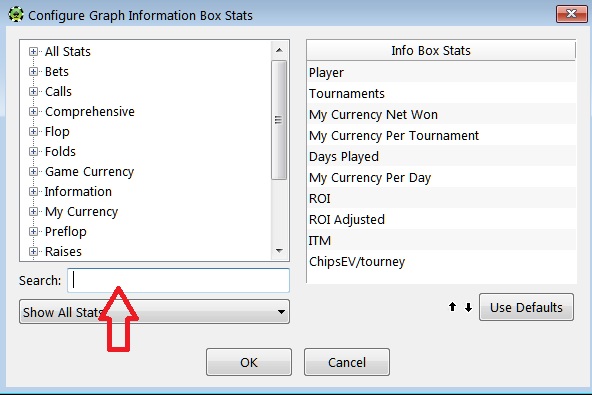Viewport: 592px width, 395px height.
Task: Click the tree scrollbar up arrow
Action: point(279,50)
